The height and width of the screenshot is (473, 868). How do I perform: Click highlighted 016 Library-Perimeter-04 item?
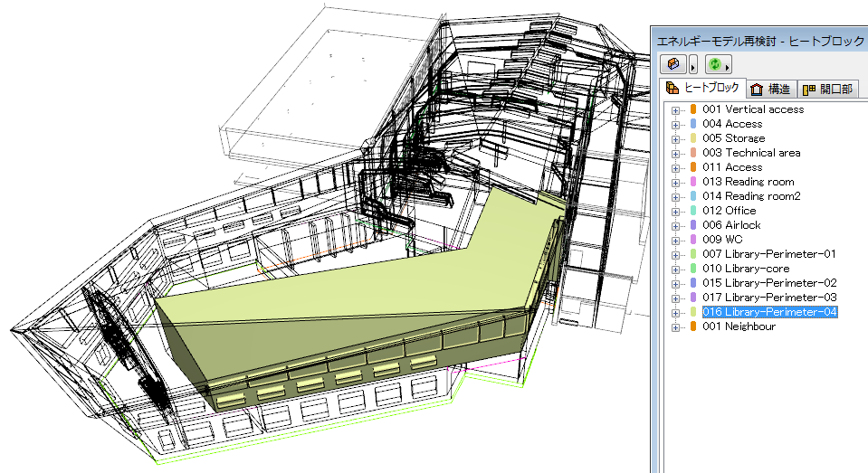coord(769,311)
